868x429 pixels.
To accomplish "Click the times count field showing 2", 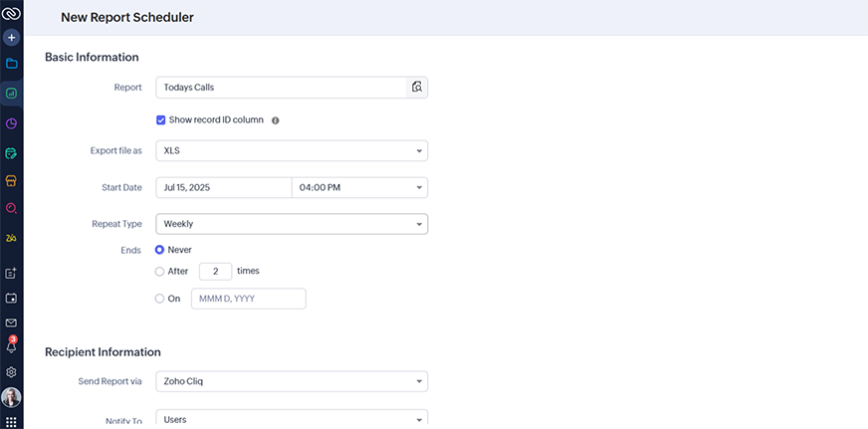I will (215, 272).
